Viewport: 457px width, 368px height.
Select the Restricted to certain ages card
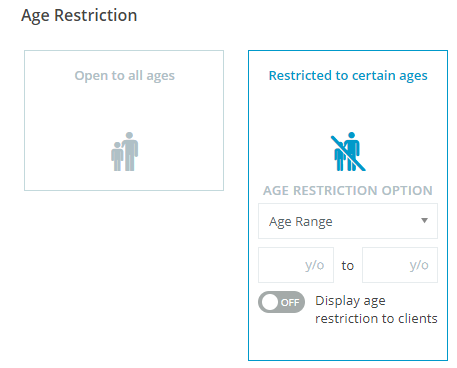coord(348,205)
